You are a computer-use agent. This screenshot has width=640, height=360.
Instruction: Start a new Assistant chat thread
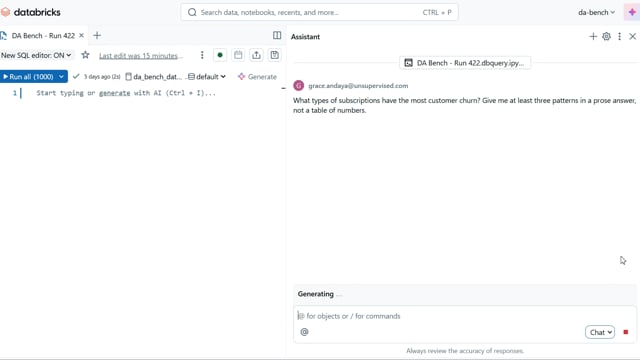(593, 36)
